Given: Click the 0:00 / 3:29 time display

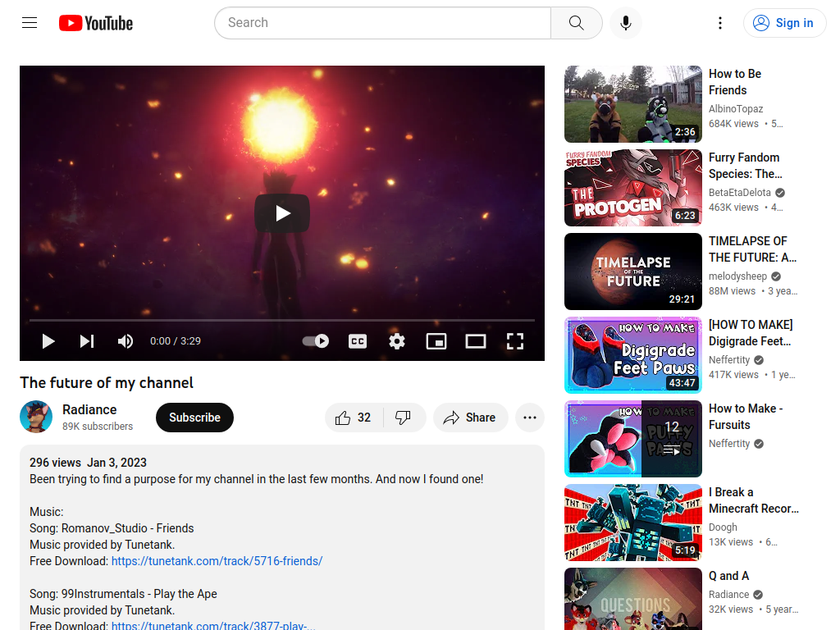Looking at the screenshot, I should tap(176, 341).
